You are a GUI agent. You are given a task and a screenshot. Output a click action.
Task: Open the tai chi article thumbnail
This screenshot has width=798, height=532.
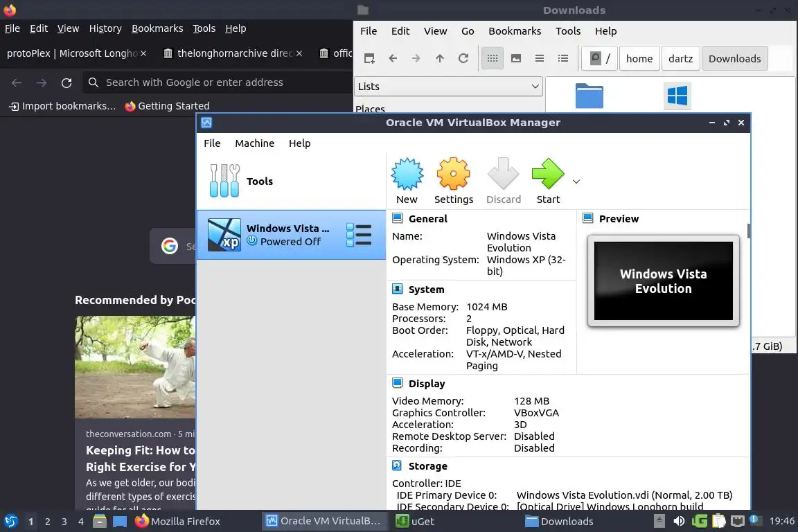coord(135,367)
